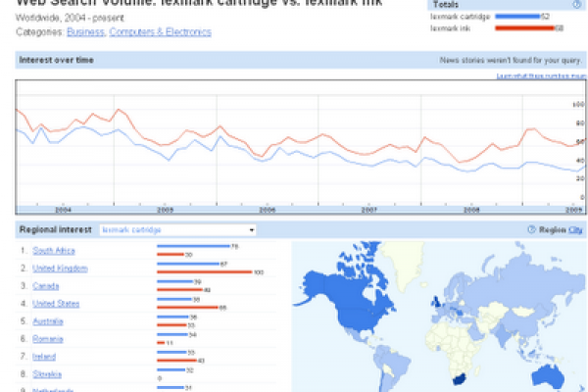The width and height of the screenshot is (588, 392).
Task: Switch the map view to City
Action: pos(575,230)
